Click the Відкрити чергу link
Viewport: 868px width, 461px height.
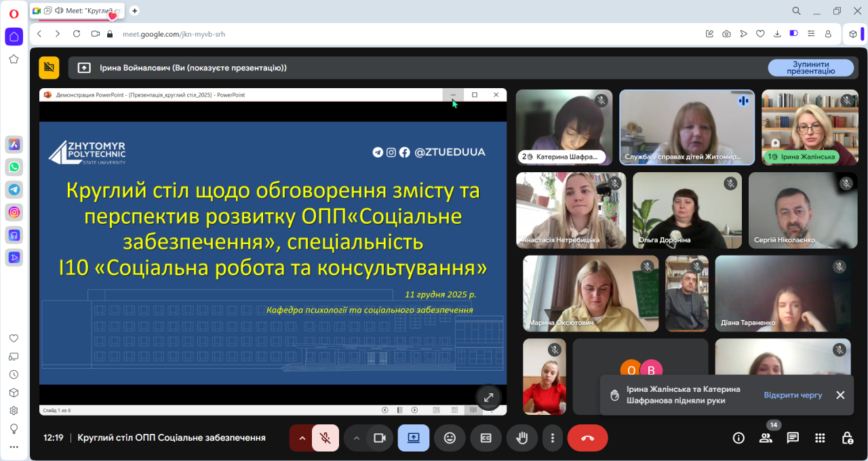(x=793, y=395)
